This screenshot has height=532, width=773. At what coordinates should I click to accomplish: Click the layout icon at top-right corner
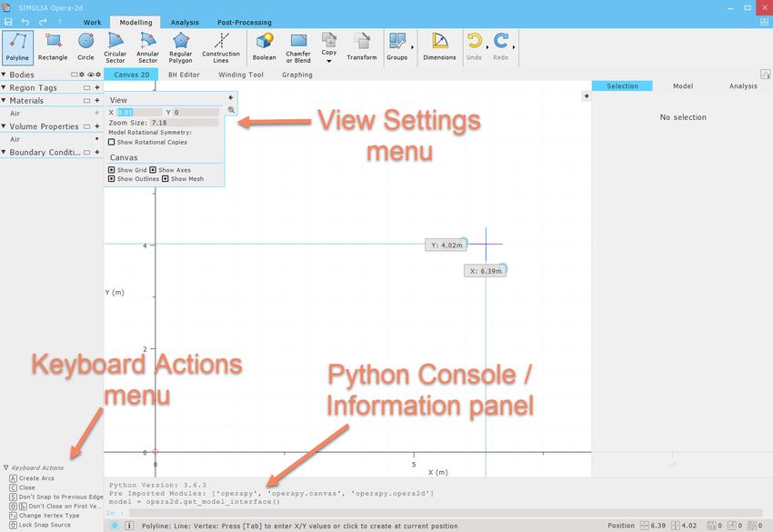point(764,22)
